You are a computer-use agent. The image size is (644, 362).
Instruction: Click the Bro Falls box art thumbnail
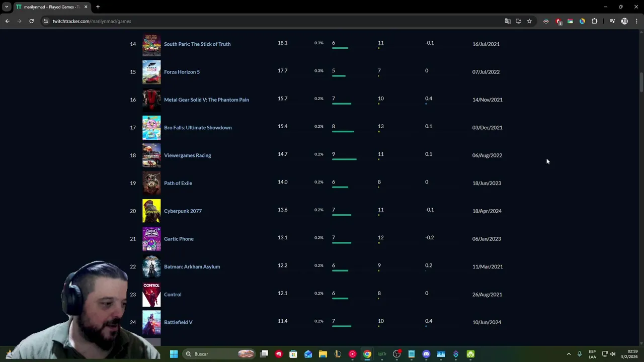(x=151, y=128)
